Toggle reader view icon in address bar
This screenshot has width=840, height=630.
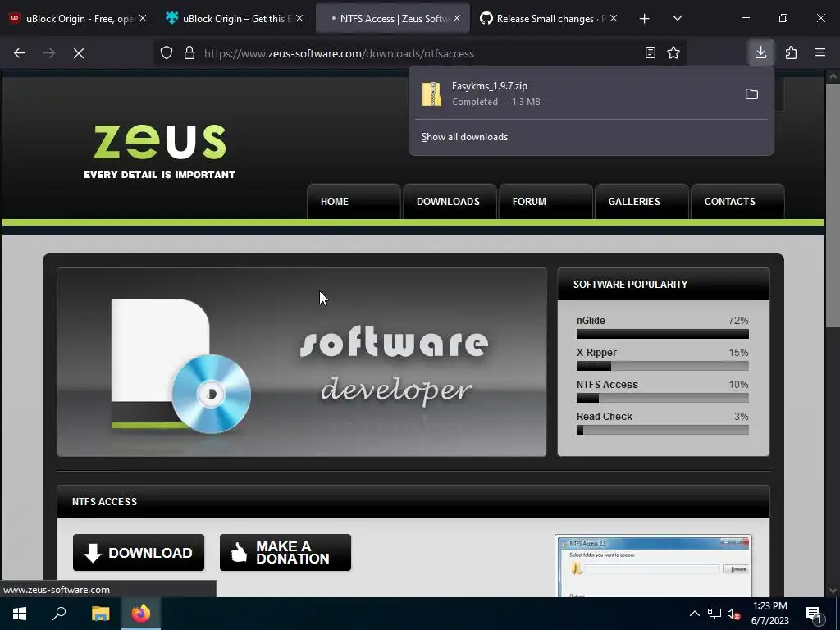tap(650, 52)
